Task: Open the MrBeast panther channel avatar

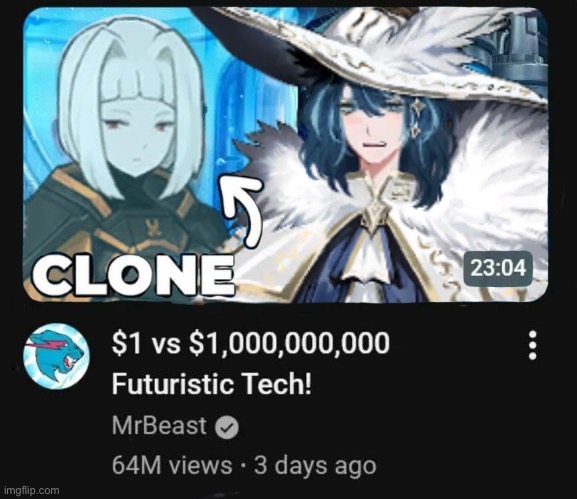Action: click(x=56, y=356)
